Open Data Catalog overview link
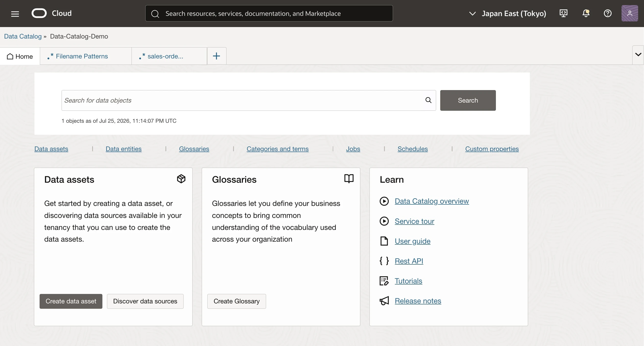Screen dimensions: 644x346 coord(432,201)
